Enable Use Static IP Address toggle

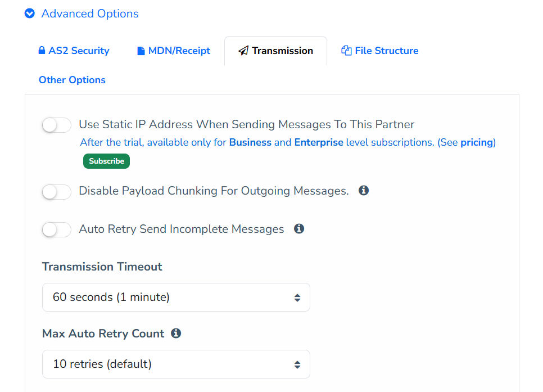pyautogui.click(x=57, y=125)
